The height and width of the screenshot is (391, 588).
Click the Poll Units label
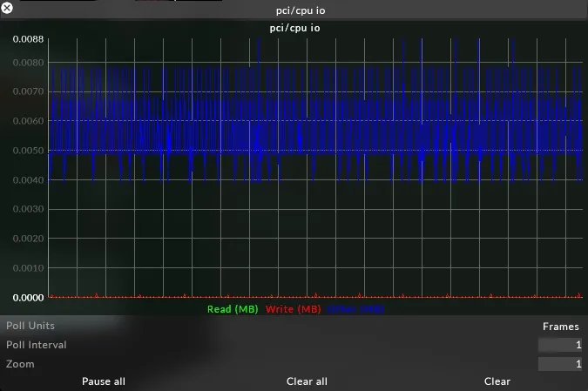click(x=30, y=326)
